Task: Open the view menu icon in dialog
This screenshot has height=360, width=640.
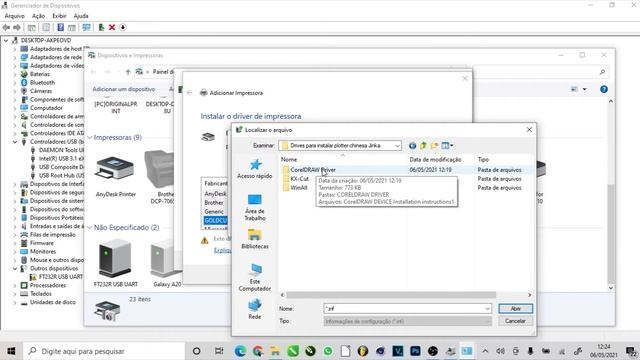Action: 447,145
